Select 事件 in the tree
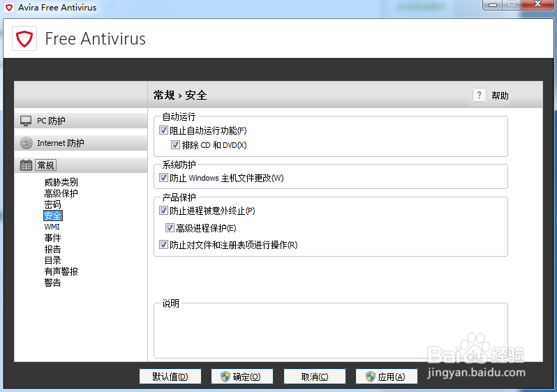 tap(52, 238)
